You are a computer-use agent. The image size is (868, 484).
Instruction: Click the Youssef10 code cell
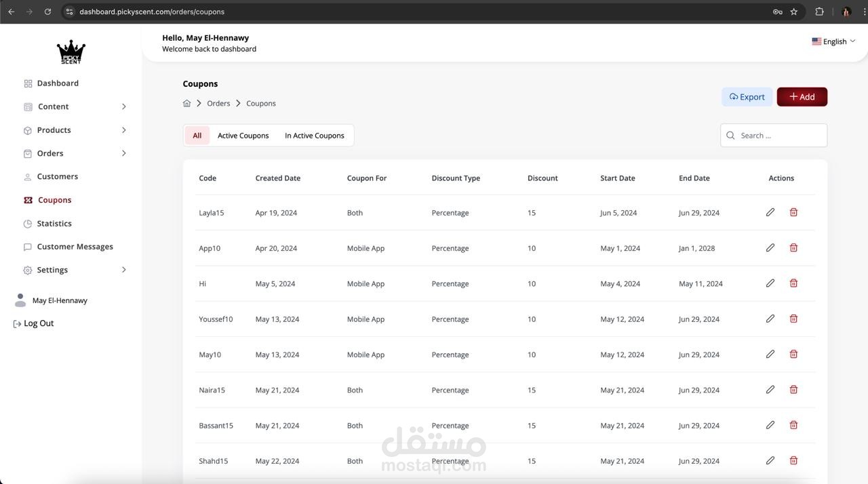[x=216, y=319]
